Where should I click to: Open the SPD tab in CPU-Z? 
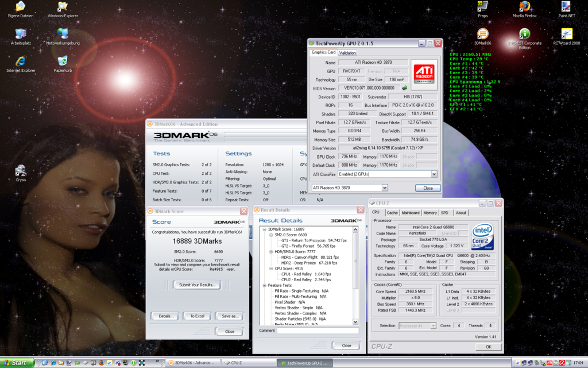coord(445,213)
